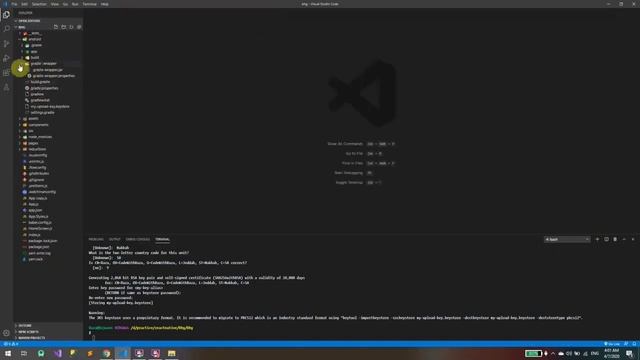The image size is (640, 360).
Task: Click the Go Live status bar item
Action: point(612,344)
